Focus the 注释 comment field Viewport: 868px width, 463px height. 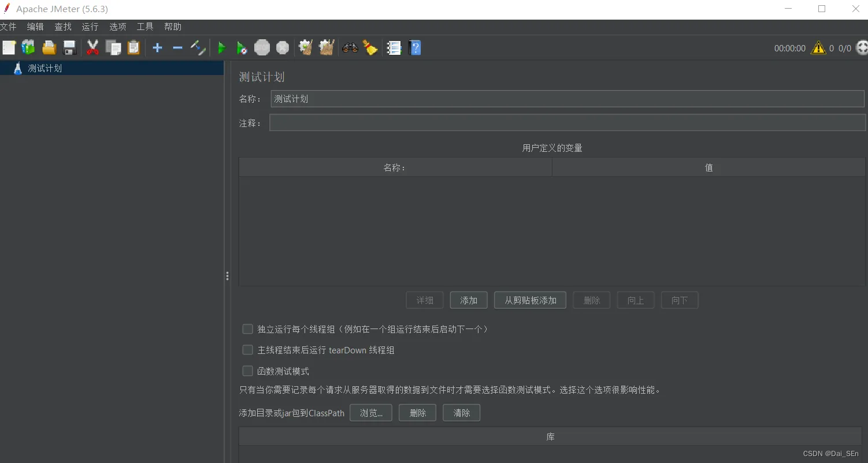click(x=567, y=122)
